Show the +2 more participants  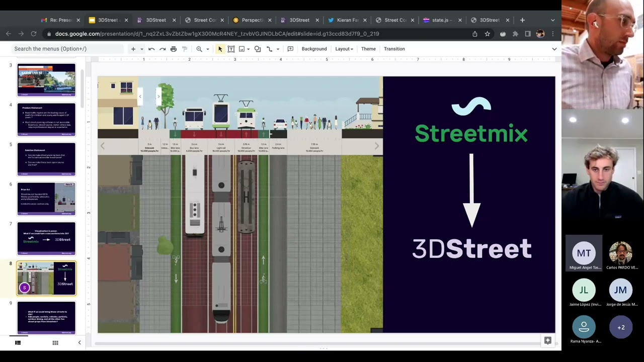tap(620, 327)
